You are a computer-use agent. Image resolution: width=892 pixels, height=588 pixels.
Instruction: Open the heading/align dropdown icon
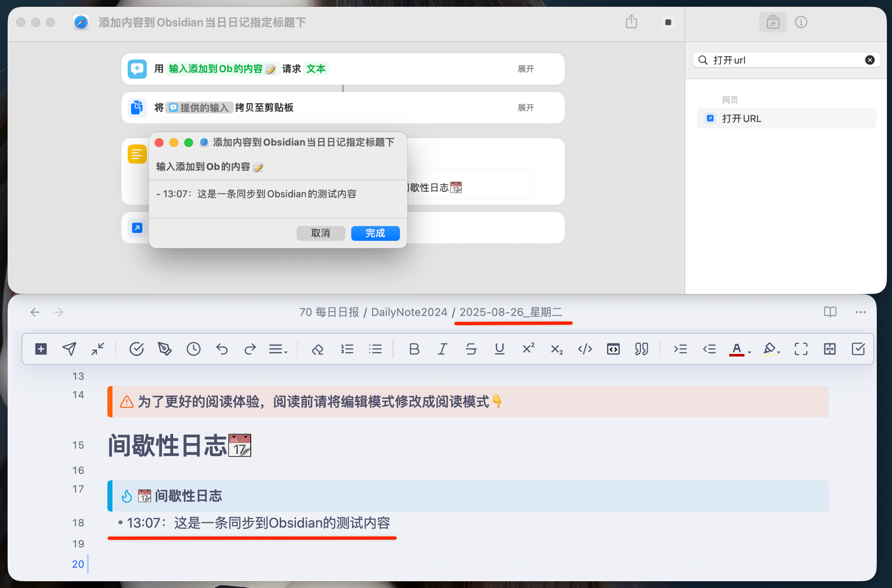coord(278,349)
